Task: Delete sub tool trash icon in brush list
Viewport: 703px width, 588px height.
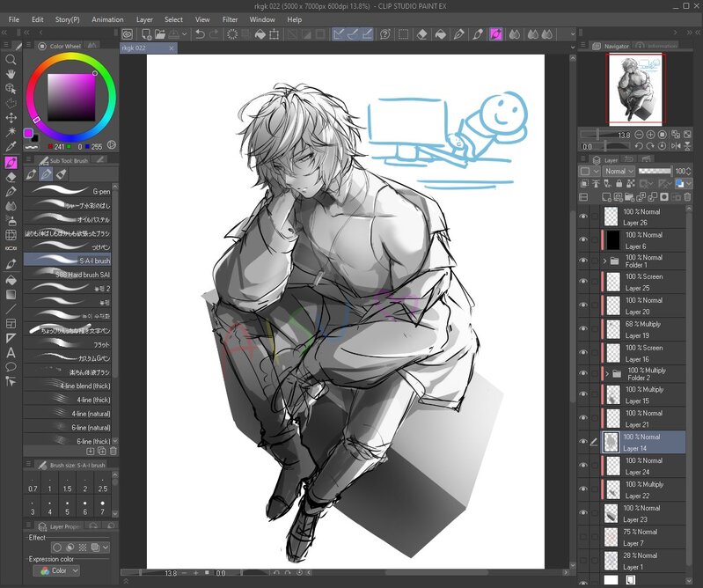Action: [x=113, y=451]
